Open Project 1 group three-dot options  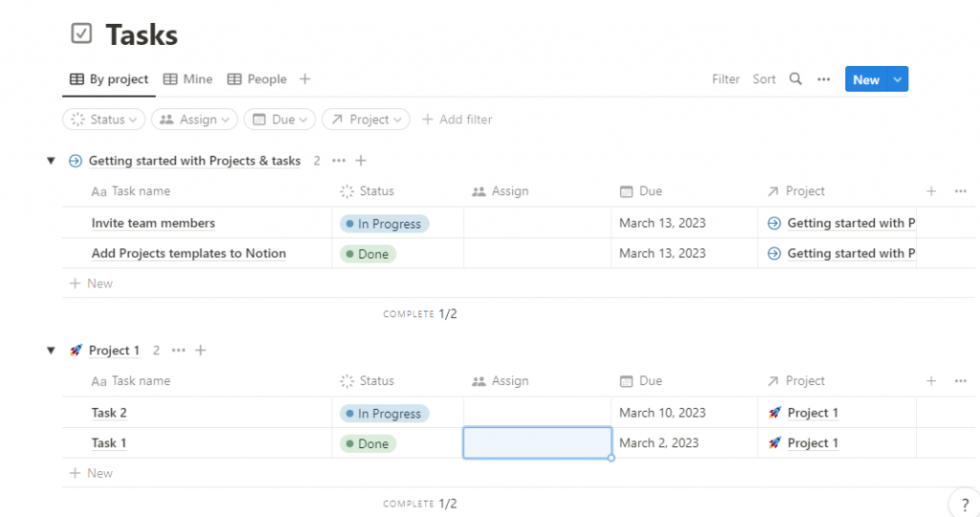[178, 350]
